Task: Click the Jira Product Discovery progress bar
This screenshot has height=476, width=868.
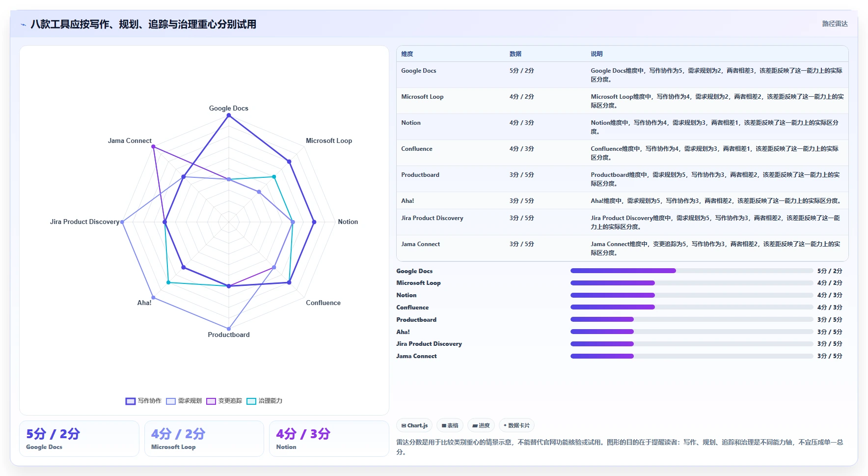Action: [x=692, y=344]
